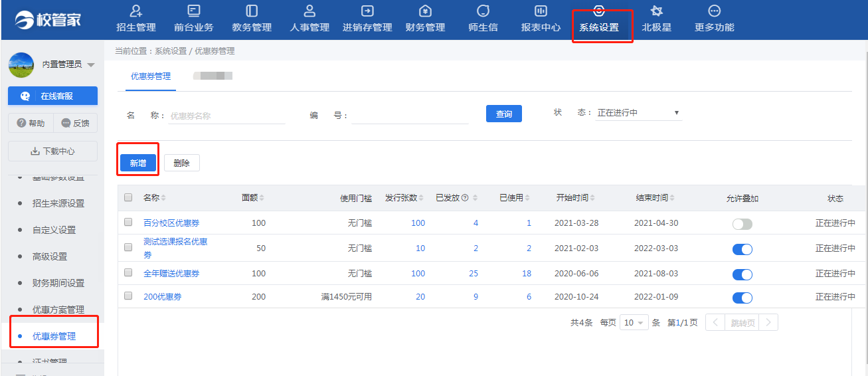The image size is (868, 376).
Task: Open the 全年赠送优惠券 coupon link
Action: click(171, 274)
